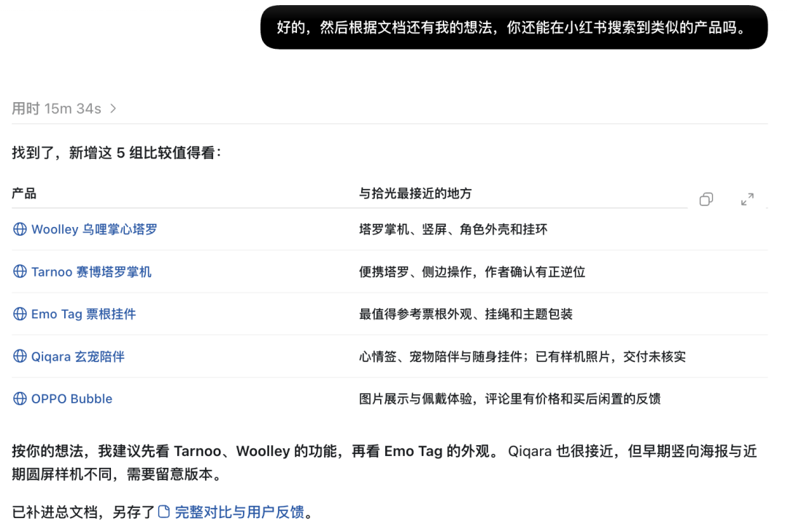Click the 产品 column header
Screen dimensions: 788x532
click(24, 193)
